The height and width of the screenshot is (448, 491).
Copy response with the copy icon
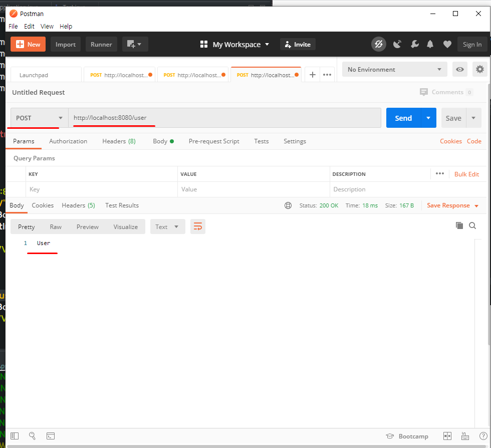pos(459,226)
